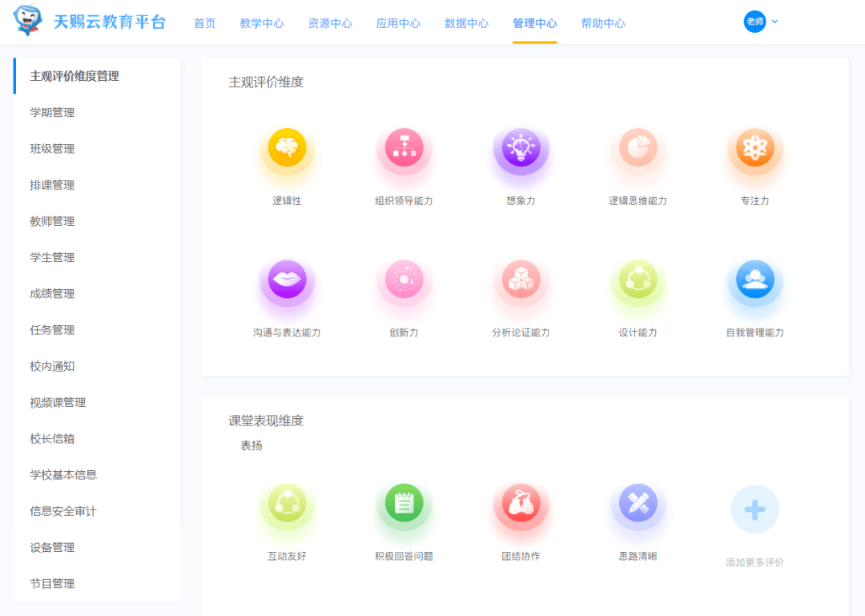The height and width of the screenshot is (616, 865).
Task: Click the 想象力 lightbulb icon
Action: [521, 148]
